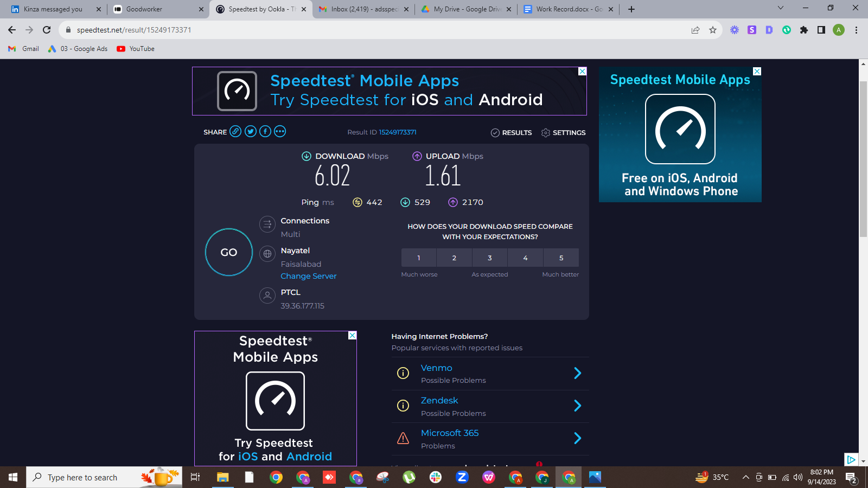Click the user icon beside PTCL

pos(267,296)
